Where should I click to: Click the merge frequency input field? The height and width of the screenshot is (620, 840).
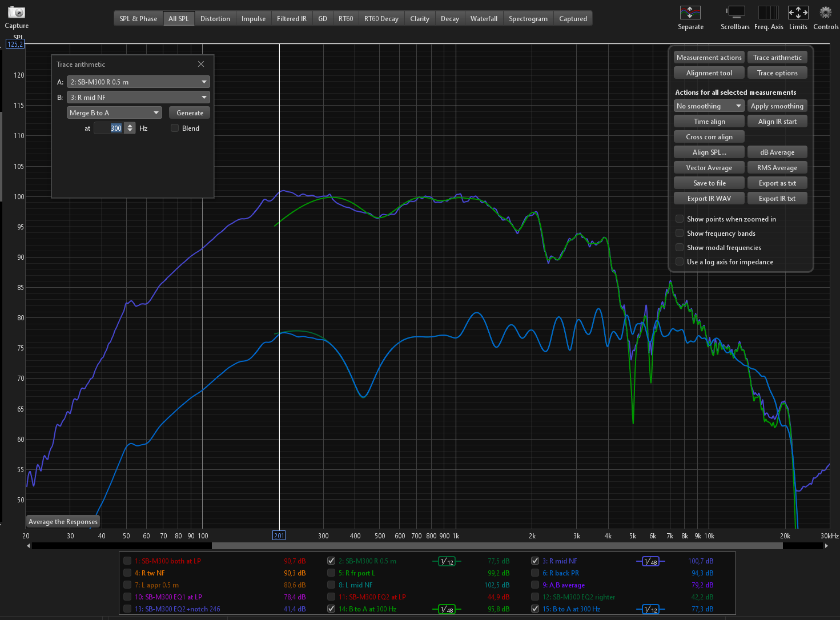pos(109,128)
